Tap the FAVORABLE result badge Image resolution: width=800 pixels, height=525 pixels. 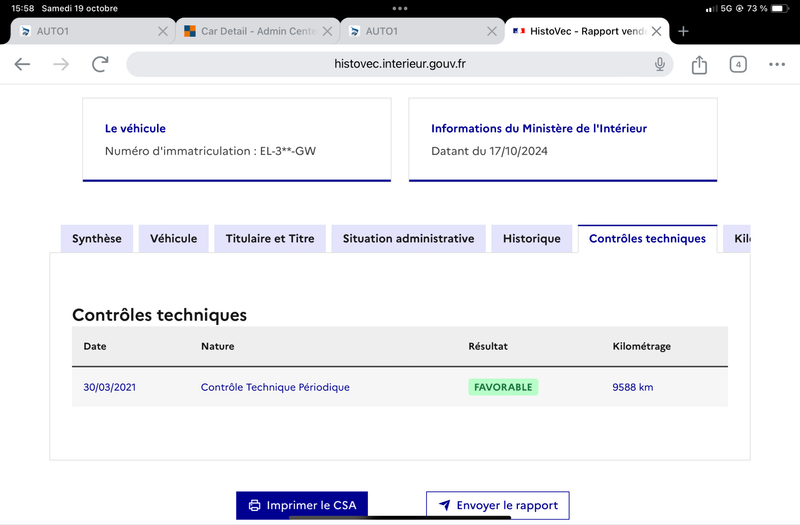[503, 387]
